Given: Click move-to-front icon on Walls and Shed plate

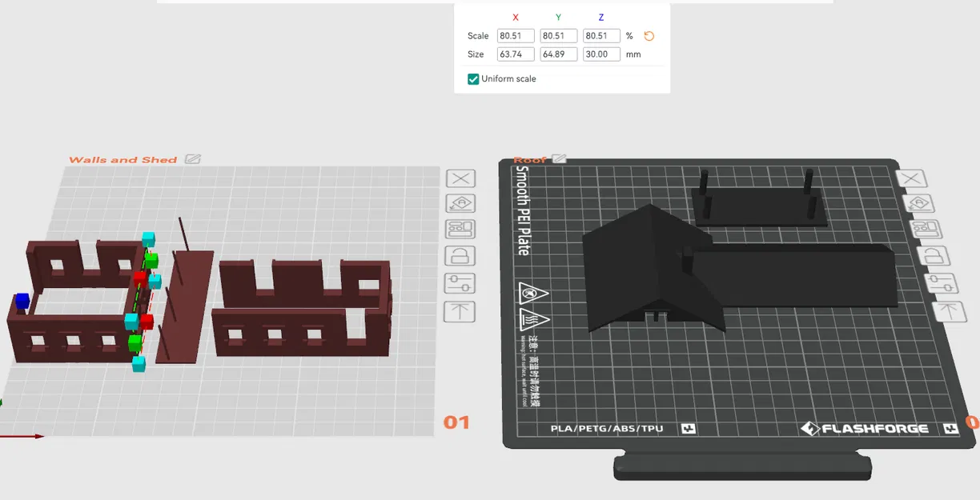Looking at the screenshot, I should pos(460,311).
